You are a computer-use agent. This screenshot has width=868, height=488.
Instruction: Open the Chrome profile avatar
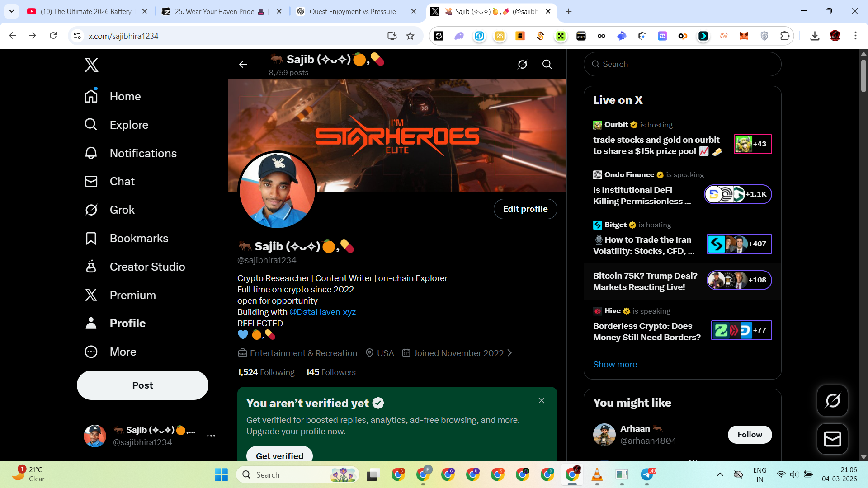coord(835,36)
